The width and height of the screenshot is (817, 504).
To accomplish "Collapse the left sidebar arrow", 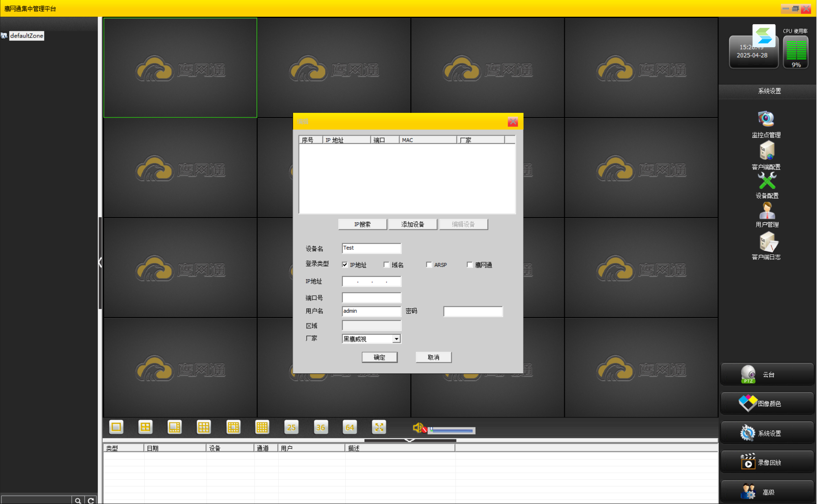I will pyautogui.click(x=100, y=262).
